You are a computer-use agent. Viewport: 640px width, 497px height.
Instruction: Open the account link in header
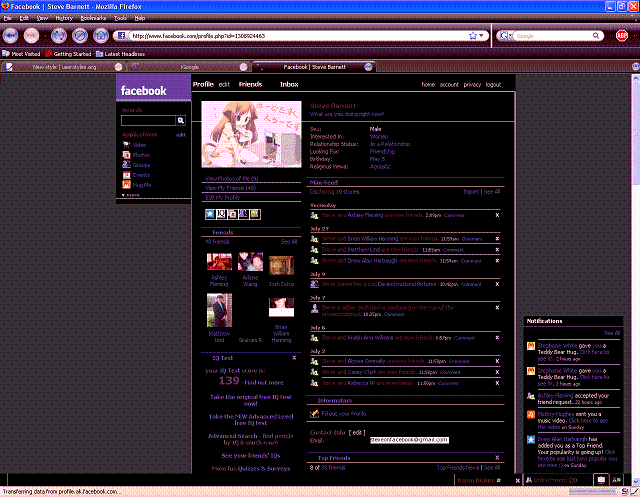pyautogui.click(x=449, y=84)
